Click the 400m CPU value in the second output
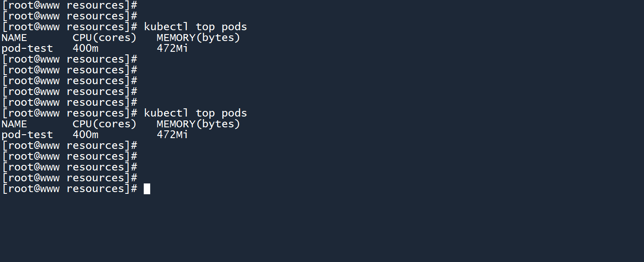The height and width of the screenshot is (262, 644). [x=85, y=135]
